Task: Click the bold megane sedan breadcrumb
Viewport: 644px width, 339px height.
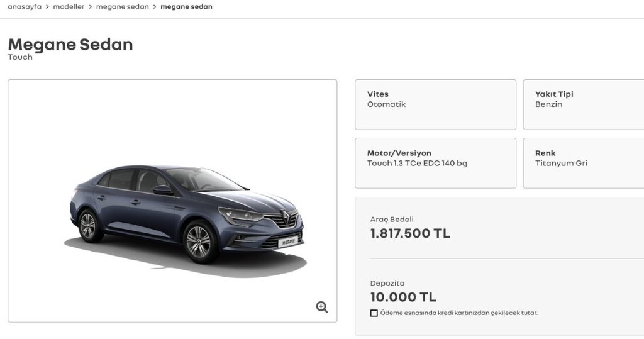Action: pos(186,6)
